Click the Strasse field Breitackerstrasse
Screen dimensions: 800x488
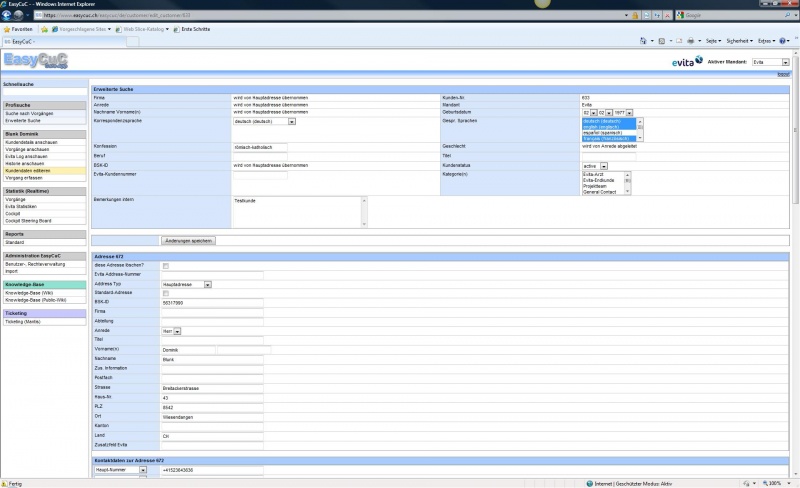point(212,388)
